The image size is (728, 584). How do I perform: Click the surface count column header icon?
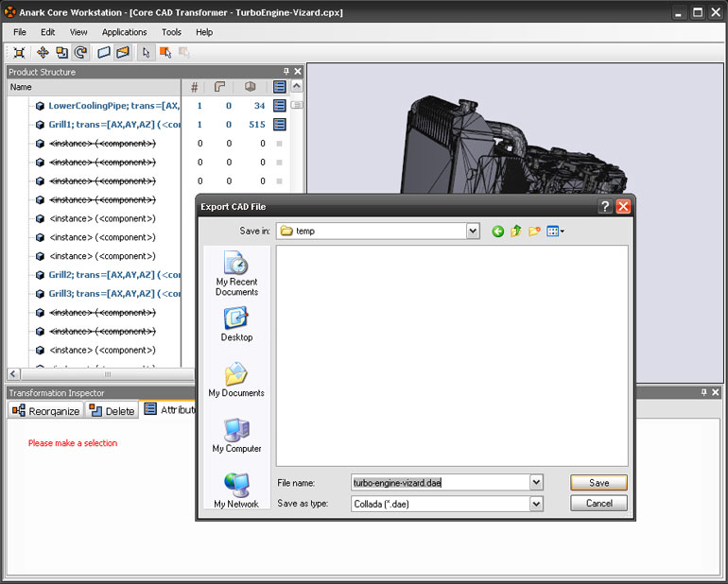coord(219,87)
